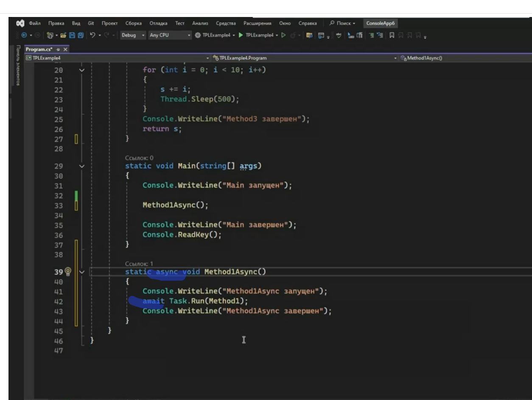Screen dimensions: 532x400
Task: Open the Any CPU platform dropdown
Action: pos(170,35)
